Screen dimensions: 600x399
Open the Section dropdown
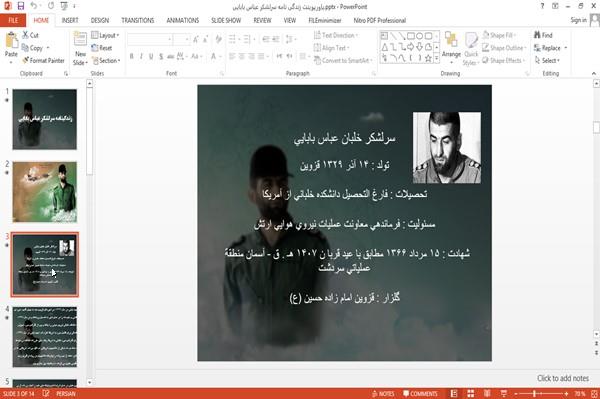pyautogui.click(x=106, y=60)
